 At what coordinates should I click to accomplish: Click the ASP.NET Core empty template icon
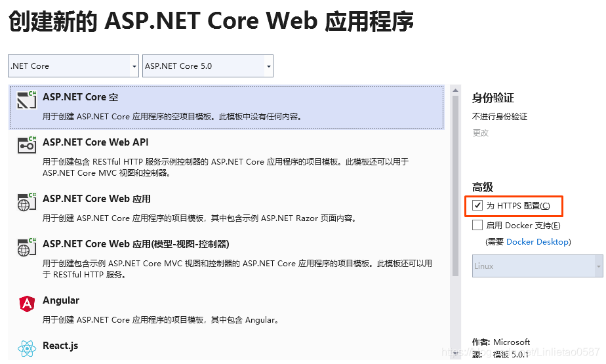click(x=27, y=100)
